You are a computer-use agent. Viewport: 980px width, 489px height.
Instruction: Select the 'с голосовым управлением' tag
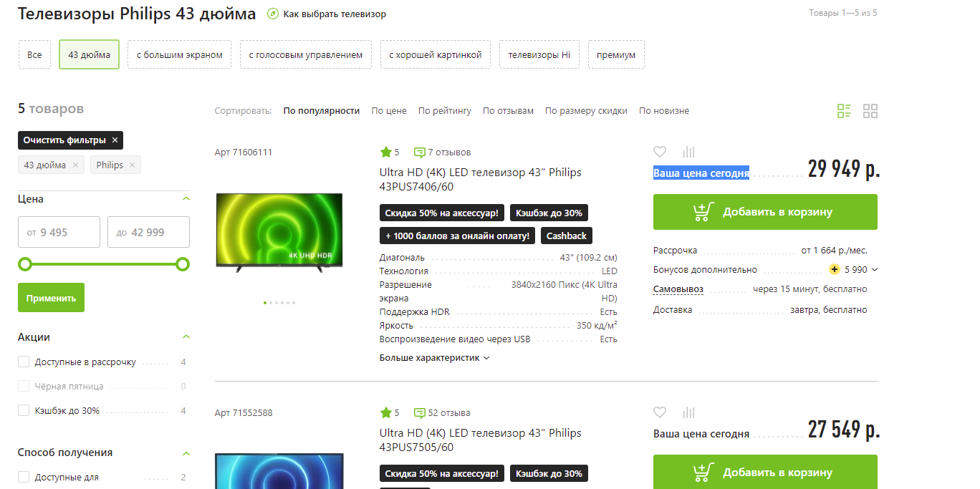click(306, 54)
